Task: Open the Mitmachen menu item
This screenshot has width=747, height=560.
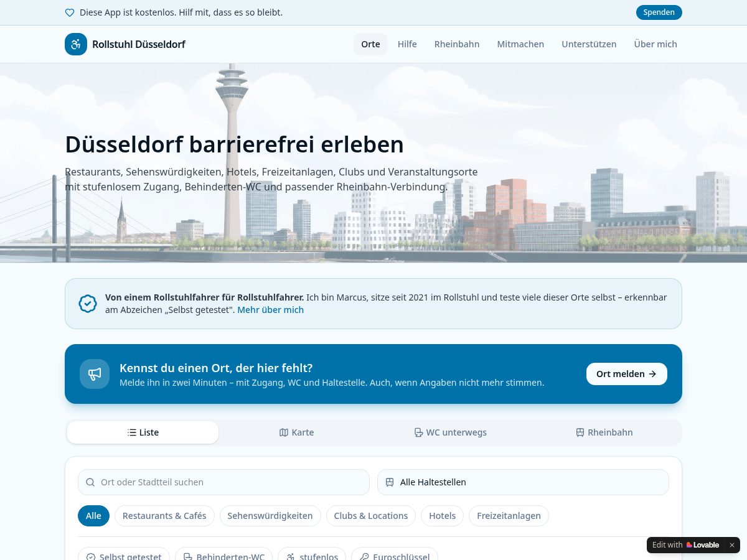Action: point(520,44)
